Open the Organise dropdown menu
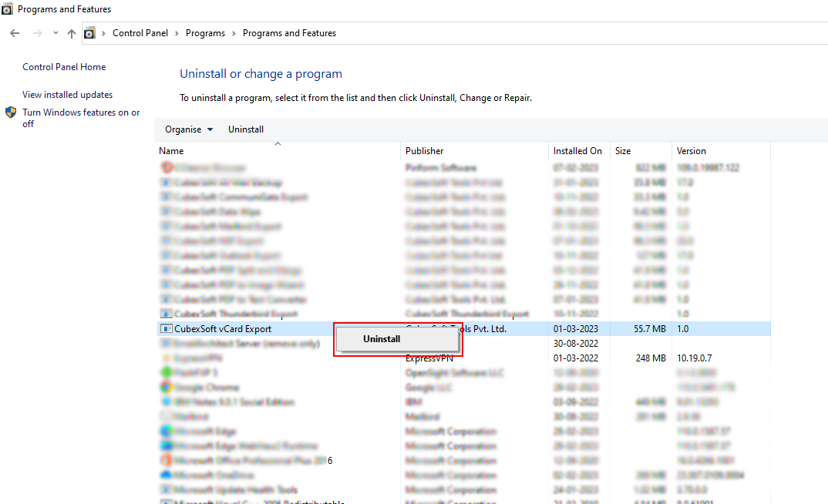Image resolution: width=828 pixels, height=504 pixels. pos(189,129)
